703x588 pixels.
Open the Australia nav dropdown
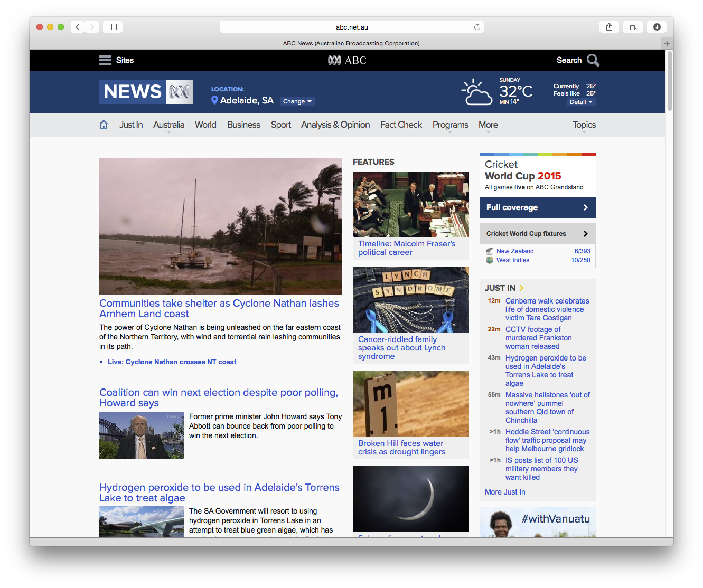click(x=168, y=125)
